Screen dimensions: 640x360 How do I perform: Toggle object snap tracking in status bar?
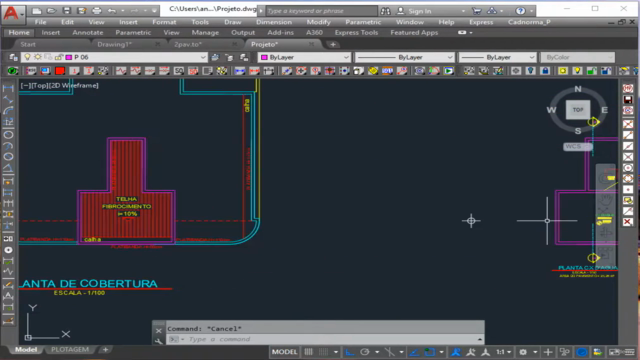(414, 352)
